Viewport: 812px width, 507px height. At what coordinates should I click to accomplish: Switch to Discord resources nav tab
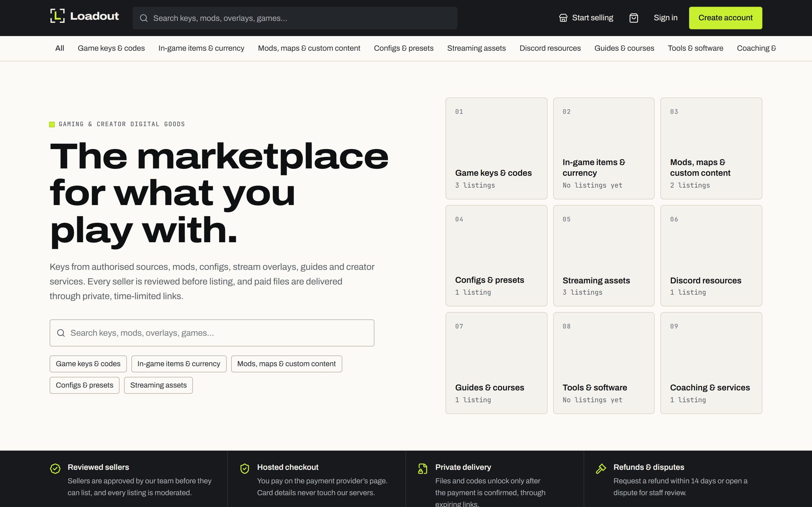click(550, 48)
